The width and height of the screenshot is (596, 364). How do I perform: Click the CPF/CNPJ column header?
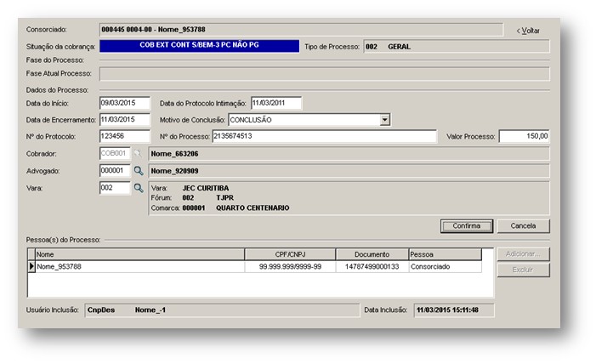[x=290, y=254]
